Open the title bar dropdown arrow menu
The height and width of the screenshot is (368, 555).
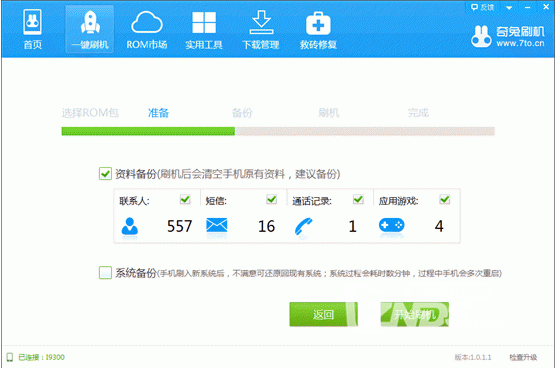tap(509, 7)
